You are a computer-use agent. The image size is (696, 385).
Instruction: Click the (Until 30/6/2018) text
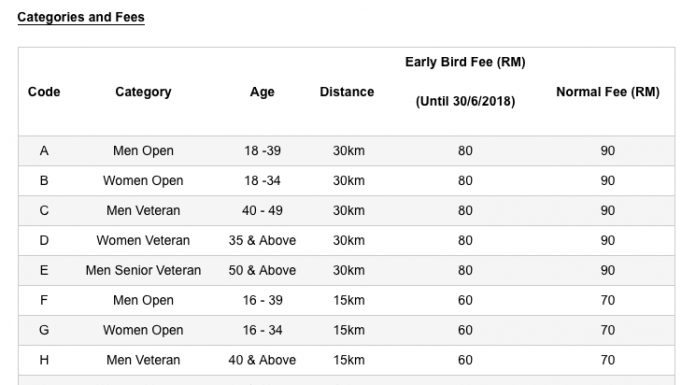465,102
